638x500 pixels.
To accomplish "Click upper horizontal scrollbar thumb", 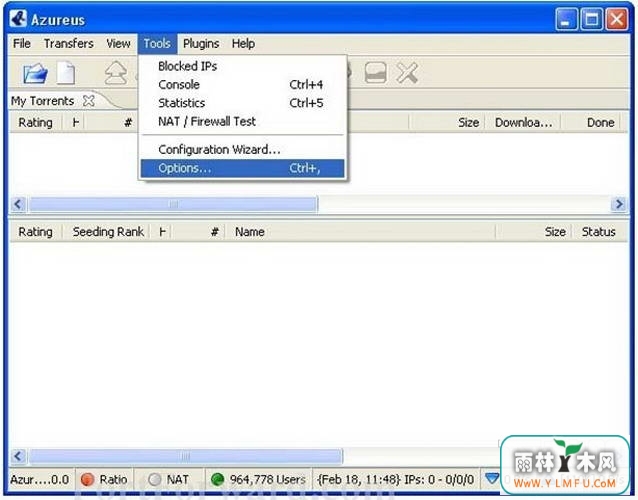I will pyautogui.click(x=173, y=204).
